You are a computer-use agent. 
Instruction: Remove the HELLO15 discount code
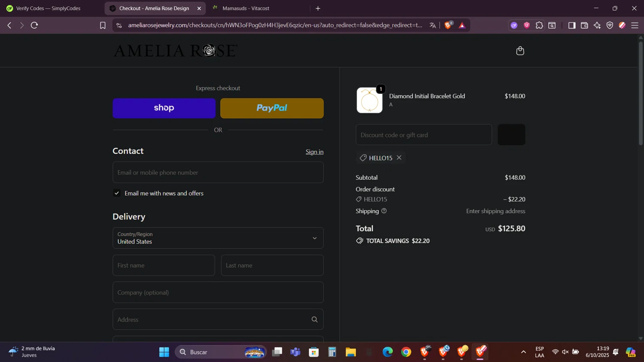pos(399,157)
